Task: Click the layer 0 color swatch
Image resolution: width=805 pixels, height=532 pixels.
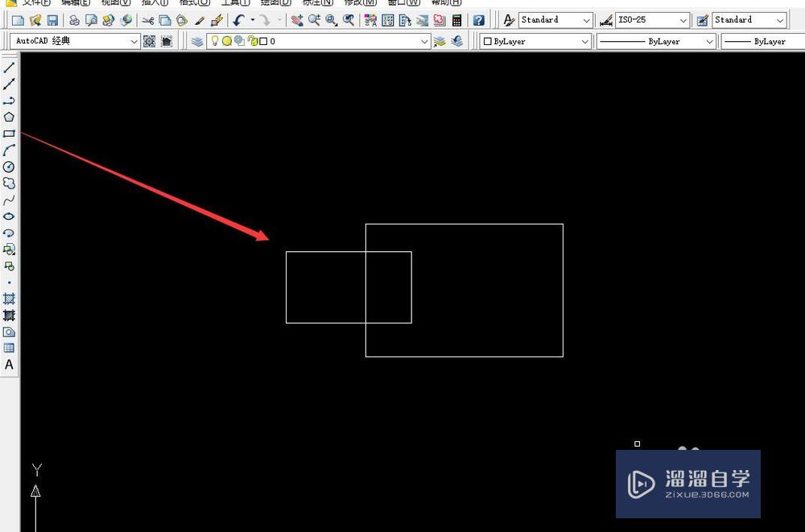Action: click(x=265, y=41)
